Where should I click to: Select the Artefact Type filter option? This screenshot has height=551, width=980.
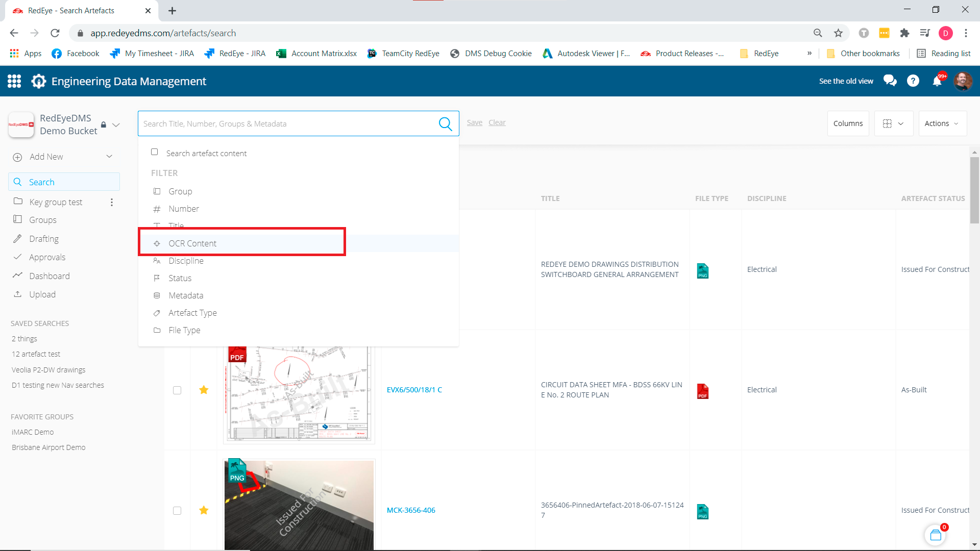[298, 313]
